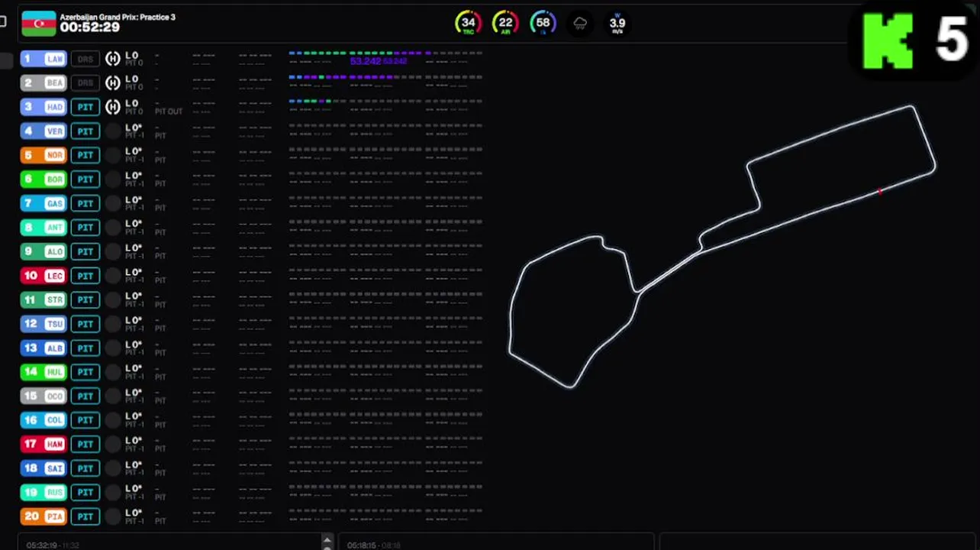Click the PIT badge for TSU
The width and height of the screenshot is (980, 550).
pyautogui.click(x=85, y=324)
